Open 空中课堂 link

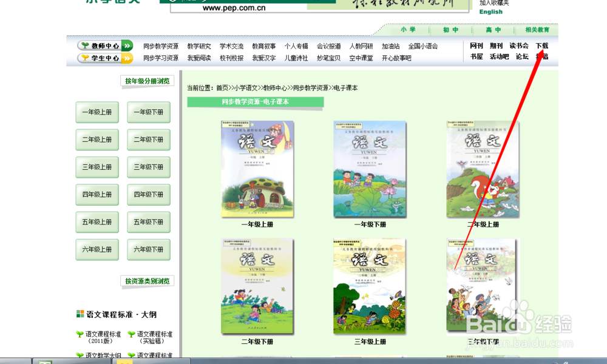[x=361, y=58]
